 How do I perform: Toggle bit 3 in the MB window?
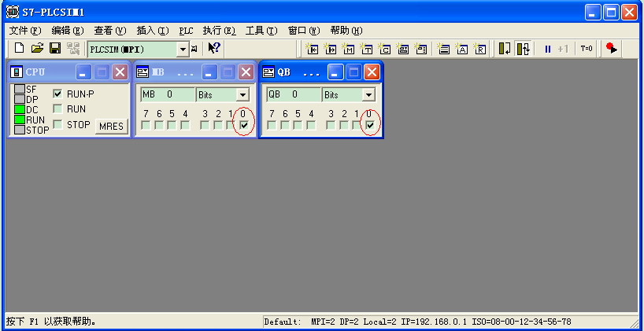(x=205, y=125)
